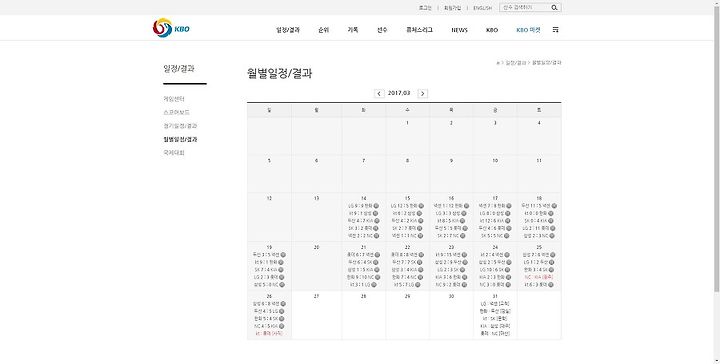Open review icon for March 25 삼성 vs 넥센
720x364 pixels.
552,255
